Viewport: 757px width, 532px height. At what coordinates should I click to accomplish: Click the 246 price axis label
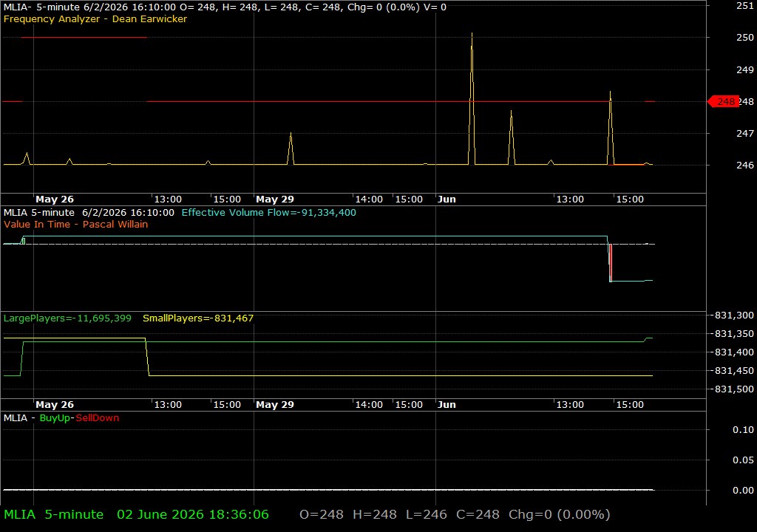[x=745, y=165]
